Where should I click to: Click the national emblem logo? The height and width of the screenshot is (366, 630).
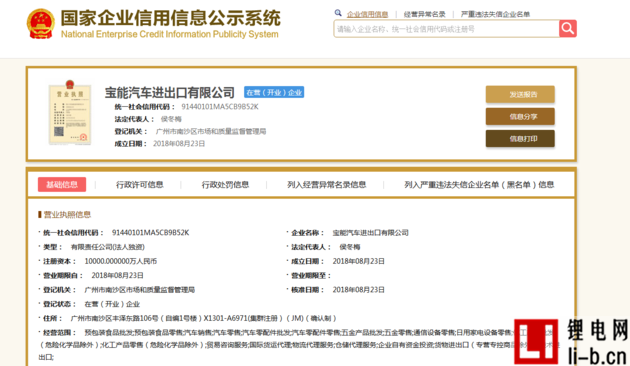pos(41,24)
